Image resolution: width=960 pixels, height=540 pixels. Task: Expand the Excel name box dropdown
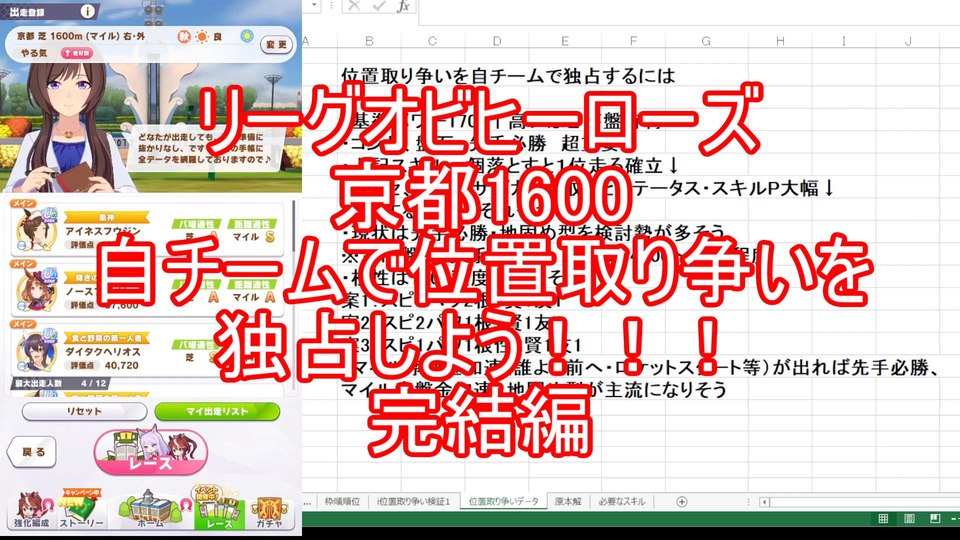pyautogui.click(x=314, y=6)
